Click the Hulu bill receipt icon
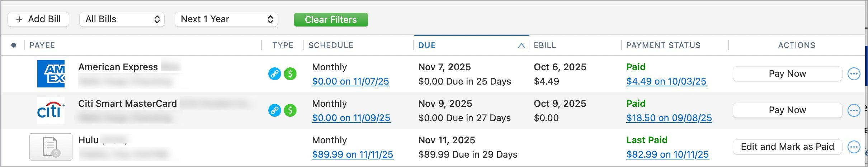 click(x=51, y=147)
